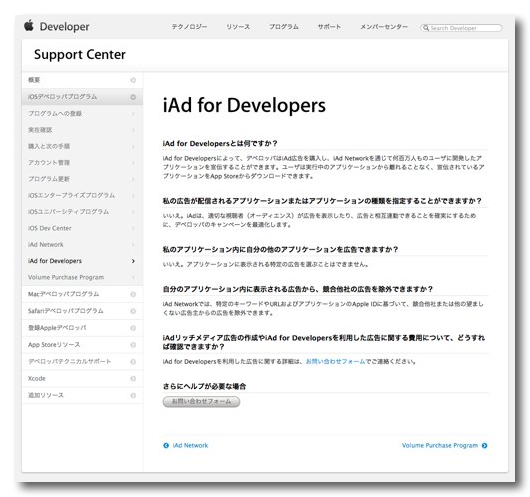Click the お問い合わせフォーム button

201,402
